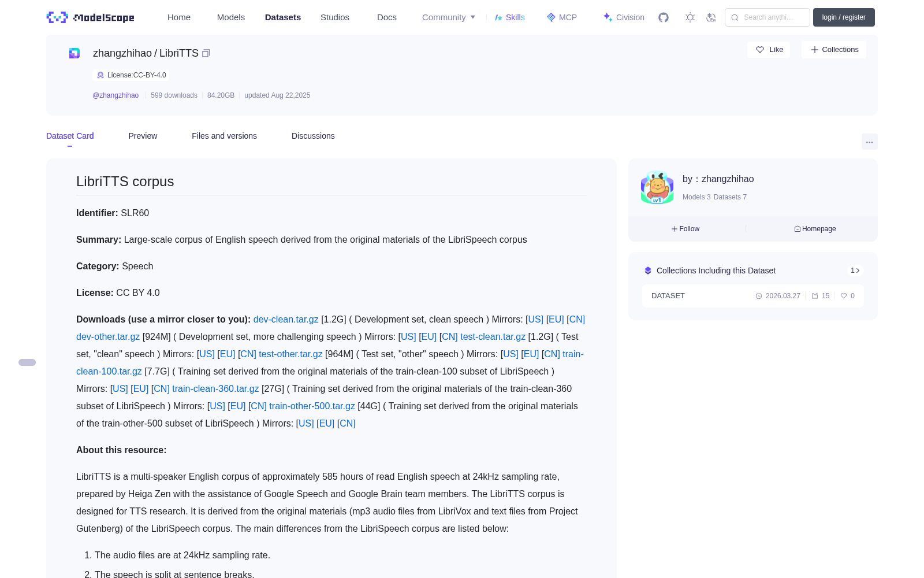The height and width of the screenshot is (578, 924).
Task: Click the ModelScope logo
Action: coord(90,17)
